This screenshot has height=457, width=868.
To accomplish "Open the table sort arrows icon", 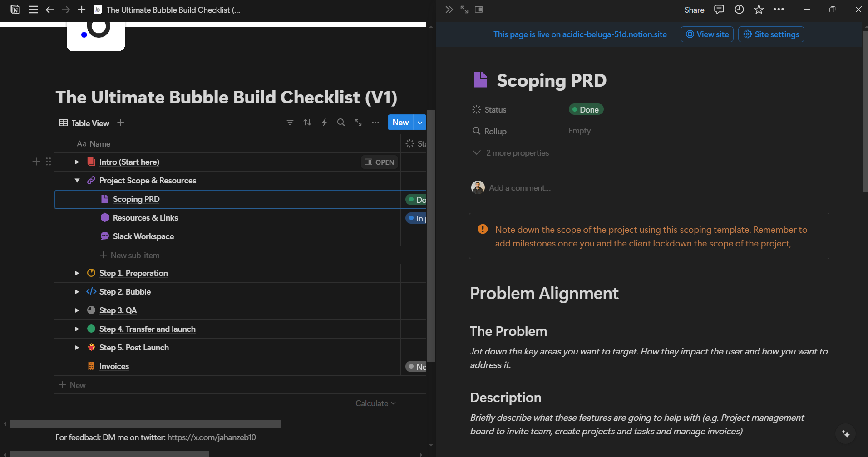I will pos(307,123).
